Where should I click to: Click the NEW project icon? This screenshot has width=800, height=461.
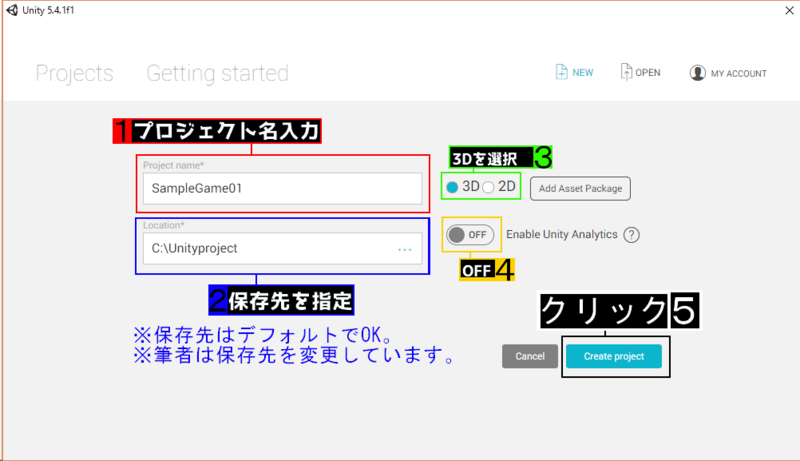[561, 72]
